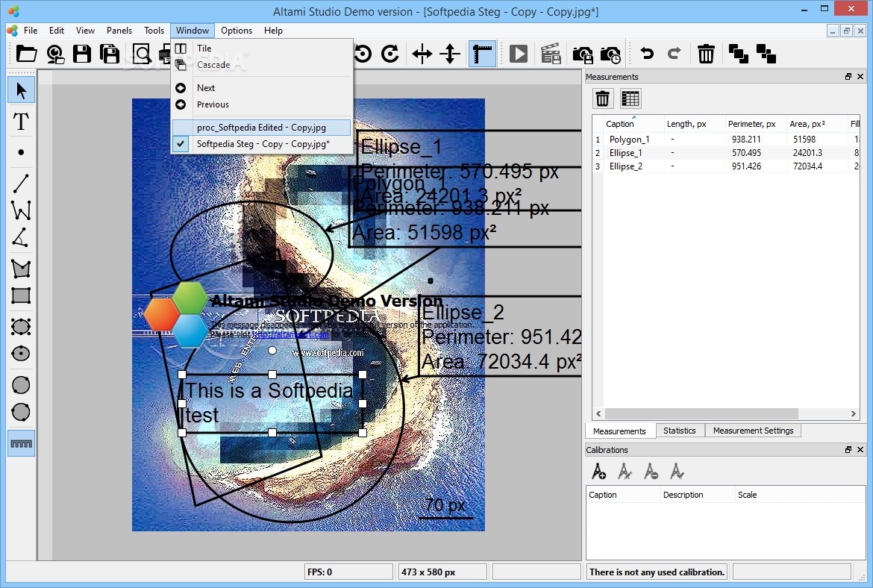Click the clapperboard video recording icon
873x588 pixels.
click(x=551, y=54)
